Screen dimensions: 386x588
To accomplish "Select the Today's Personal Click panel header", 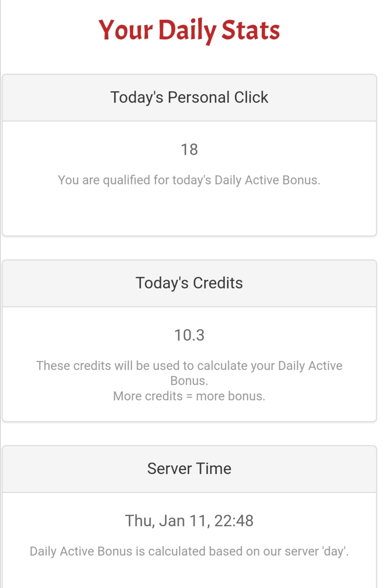I will pos(189,98).
